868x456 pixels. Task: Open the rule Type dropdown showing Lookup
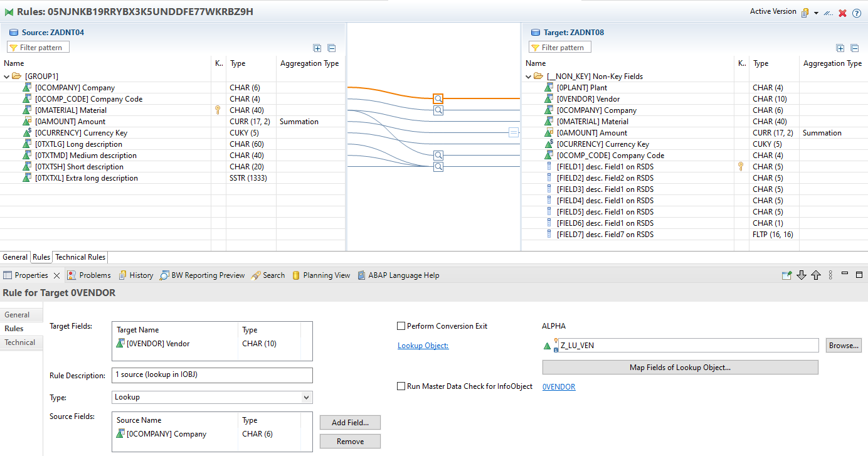(x=306, y=397)
